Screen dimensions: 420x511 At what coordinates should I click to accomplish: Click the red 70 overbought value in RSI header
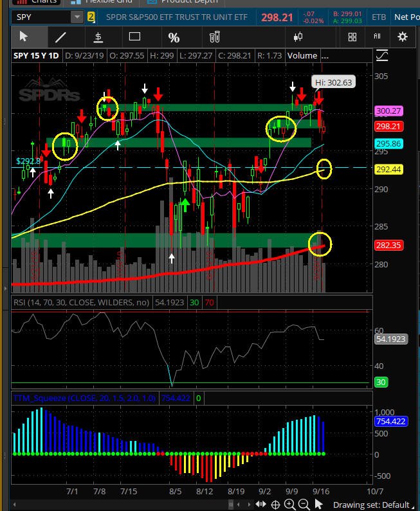pyautogui.click(x=209, y=303)
